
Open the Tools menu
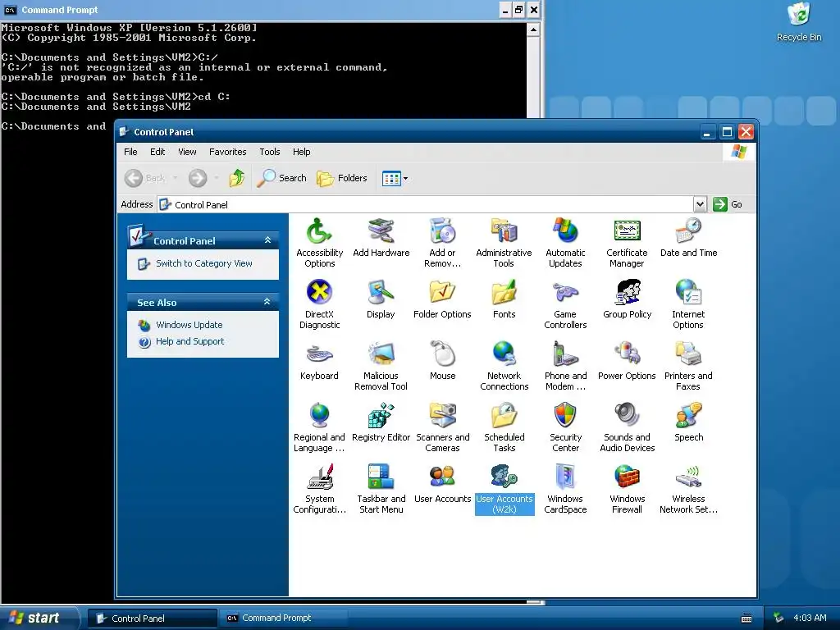(x=269, y=152)
